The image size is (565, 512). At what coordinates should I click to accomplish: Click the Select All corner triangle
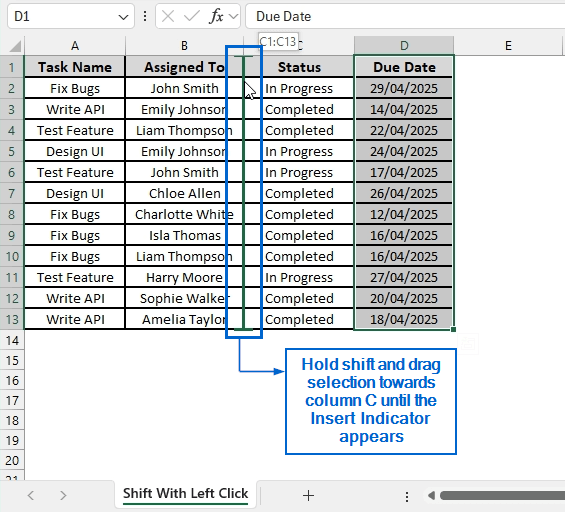coord(15,46)
